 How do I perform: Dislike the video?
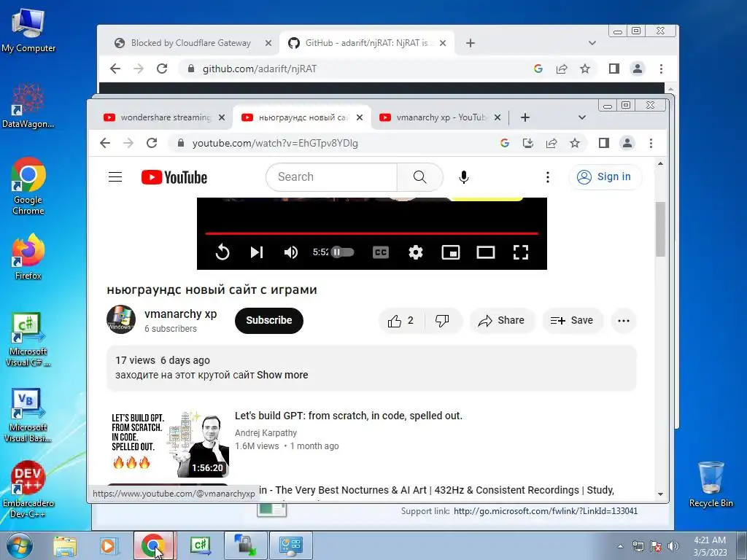coord(442,321)
